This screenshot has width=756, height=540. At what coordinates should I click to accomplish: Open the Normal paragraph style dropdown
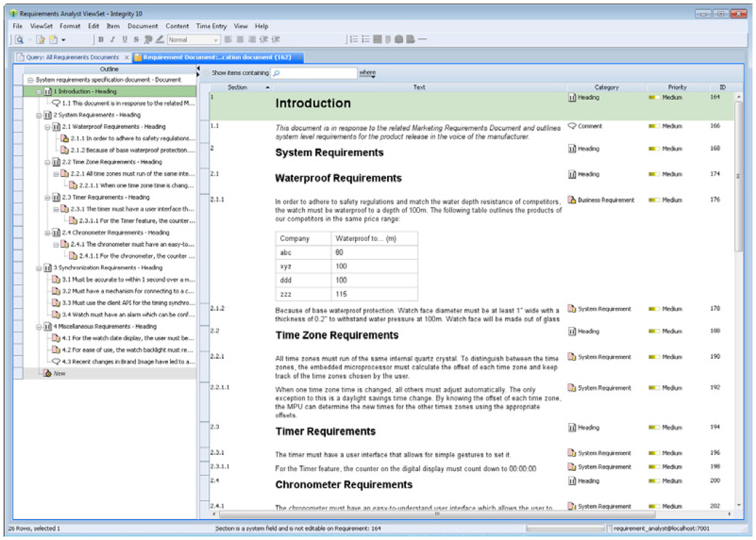[x=193, y=40]
